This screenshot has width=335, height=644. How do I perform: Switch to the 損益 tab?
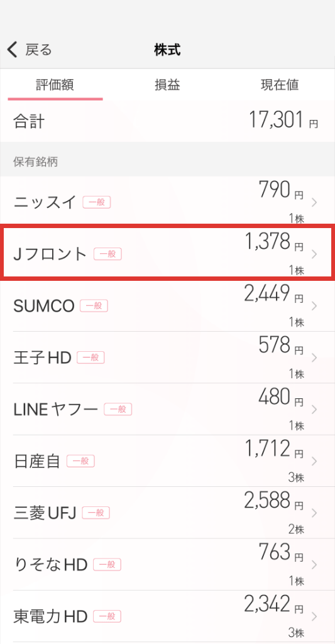point(167,85)
